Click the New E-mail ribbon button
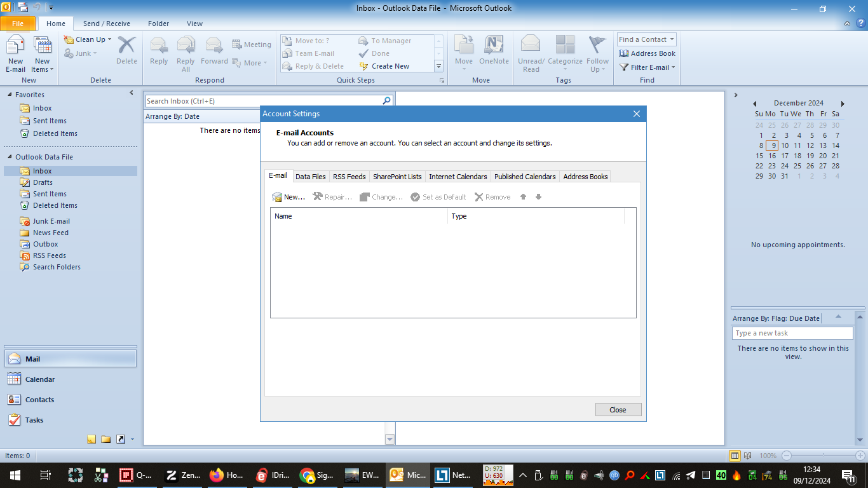This screenshot has height=488, width=868. coord(15,55)
